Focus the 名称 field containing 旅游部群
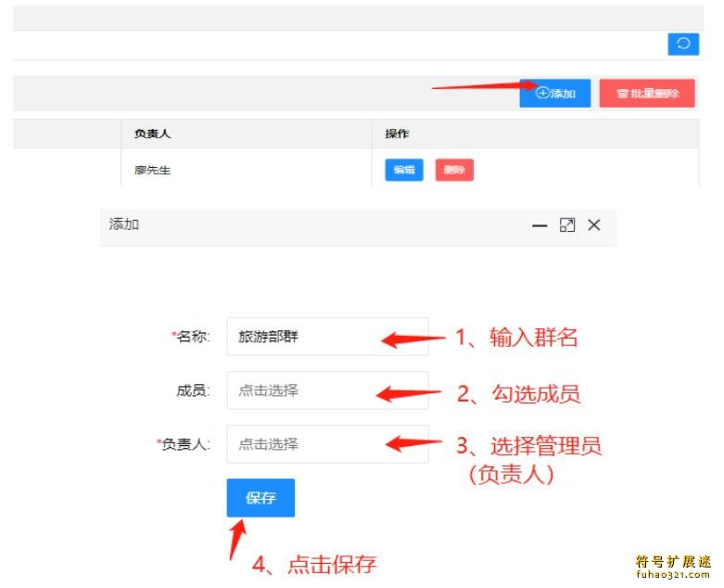This screenshot has height=588, width=724. pos(327,337)
